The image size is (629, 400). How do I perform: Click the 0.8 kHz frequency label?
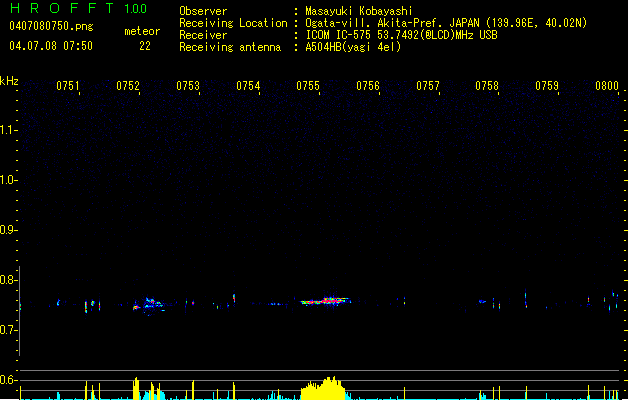8,280
